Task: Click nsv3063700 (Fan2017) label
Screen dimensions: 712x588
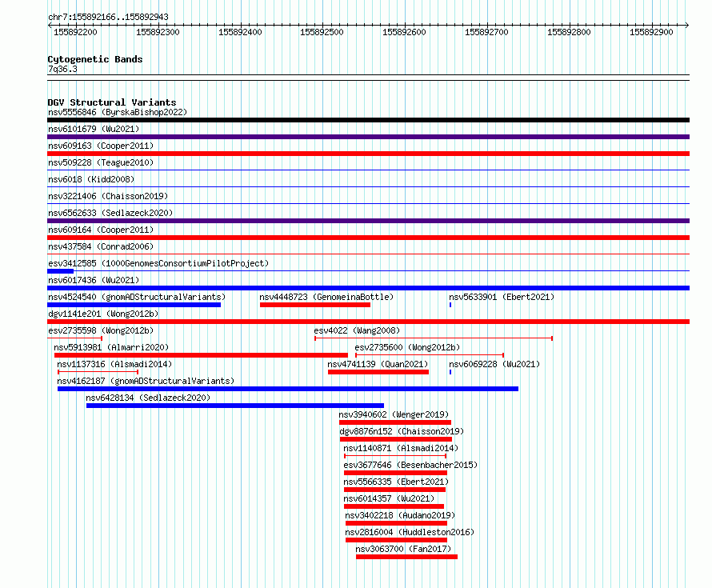Action: coord(403,549)
